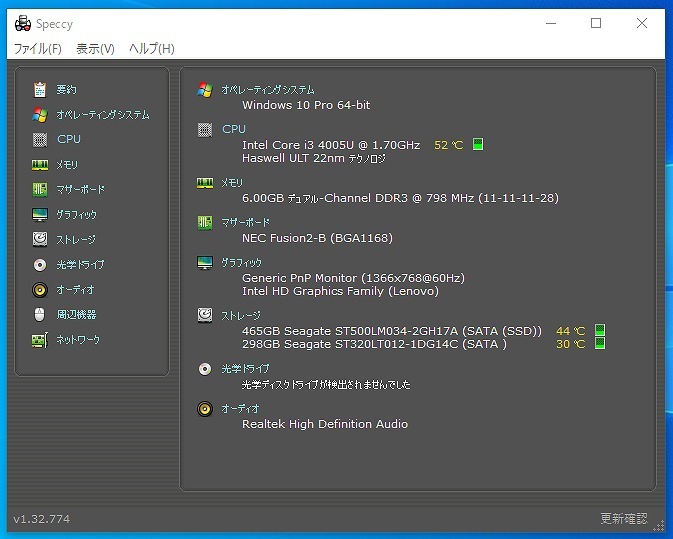
Task: Click '465GB Seagate ST500LM034' drive line
Action: click(392, 331)
